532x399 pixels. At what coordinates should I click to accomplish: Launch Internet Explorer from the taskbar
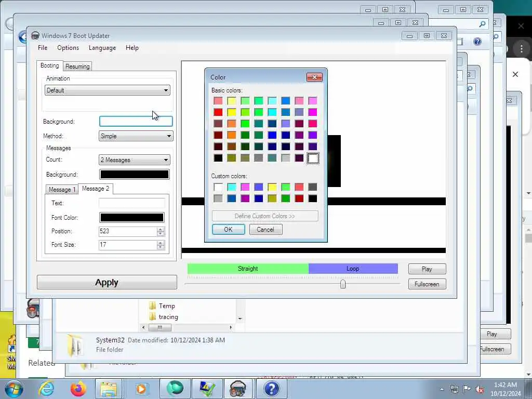pyautogui.click(x=46, y=389)
